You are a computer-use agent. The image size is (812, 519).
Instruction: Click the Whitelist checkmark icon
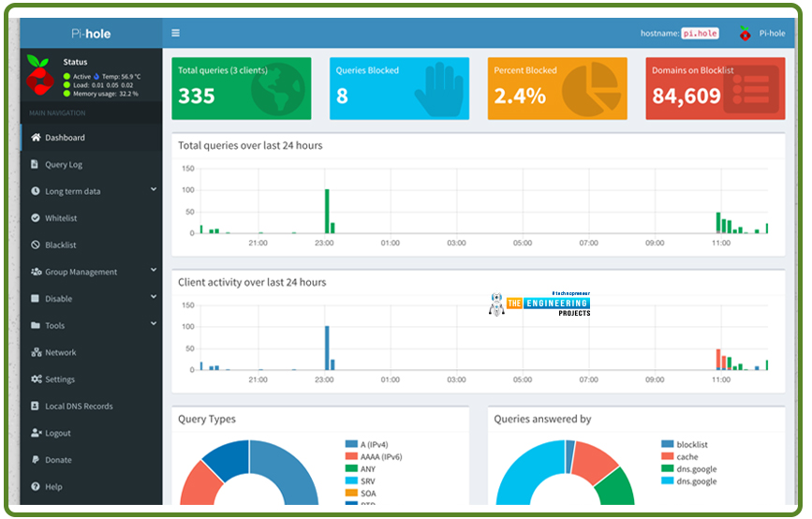pyautogui.click(x=36, y=218)
